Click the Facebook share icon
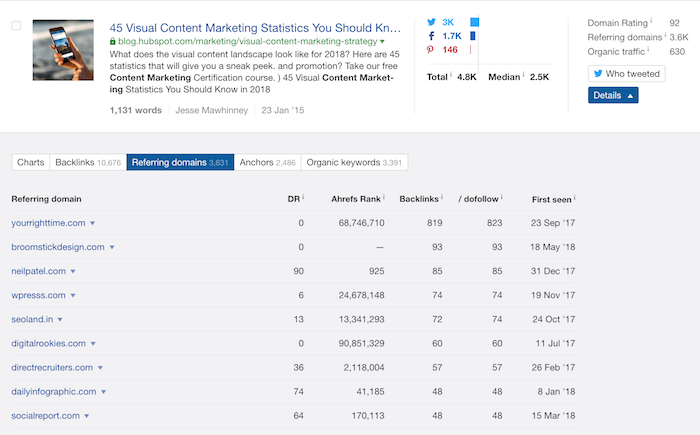700x435 pixels. point(431,36)
